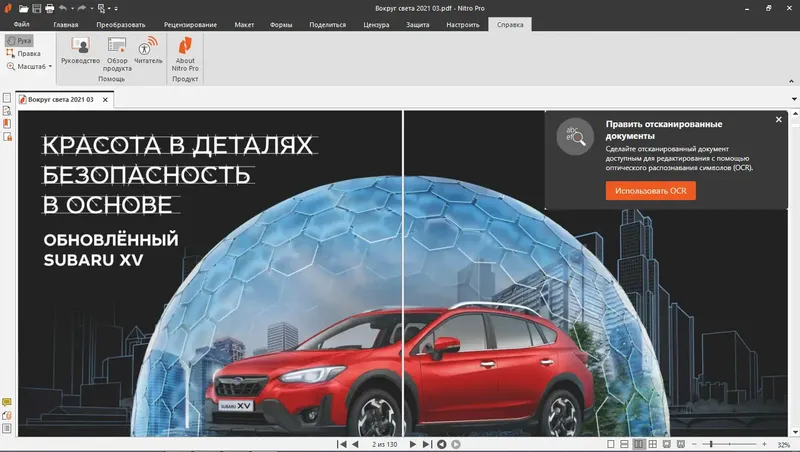The height and width of the screenshot is (452, 800).
Task: Switch to the Главная ribbon tab
Action: [x=66, y=24]
